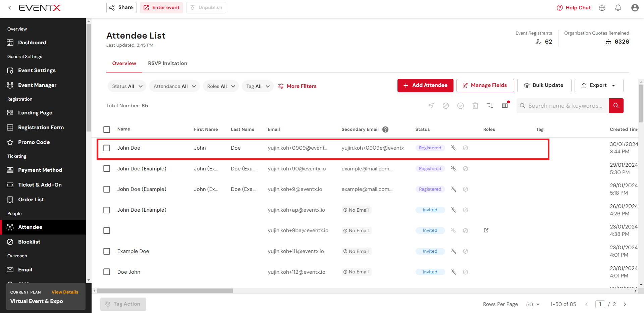
Task: Click the approve checkmark toolbar icon
Action: coord(461,106)
